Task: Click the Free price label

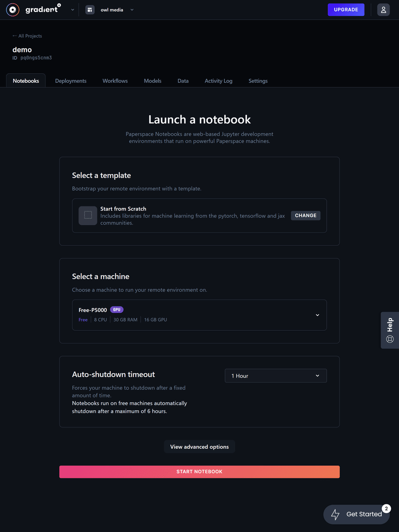Action: [x=83, y=320]
